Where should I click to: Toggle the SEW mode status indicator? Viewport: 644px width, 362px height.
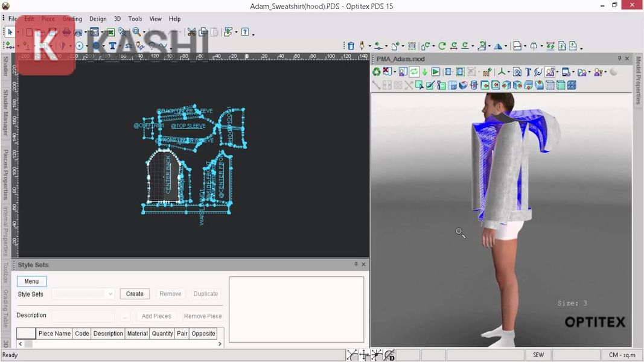[538, 355]
